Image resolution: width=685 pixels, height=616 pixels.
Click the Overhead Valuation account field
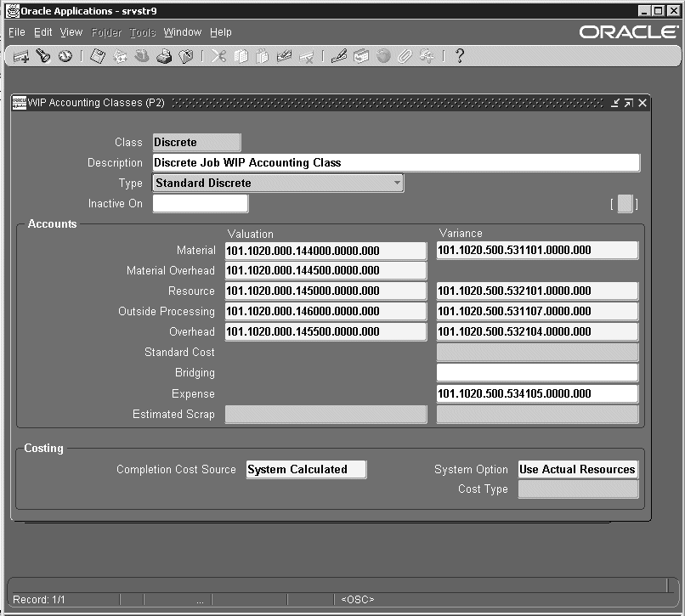coord(326,331)
